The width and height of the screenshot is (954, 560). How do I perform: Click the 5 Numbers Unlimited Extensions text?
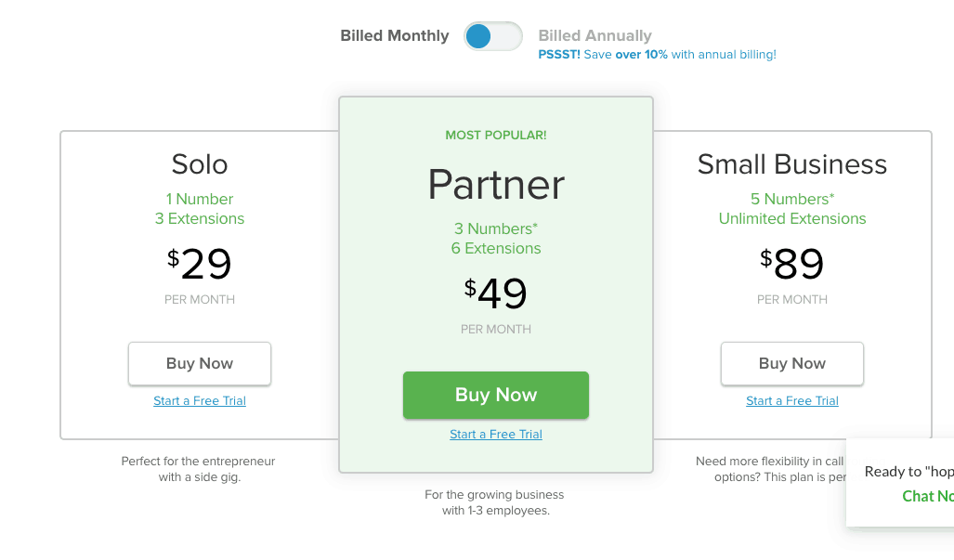tap(791, 208)
